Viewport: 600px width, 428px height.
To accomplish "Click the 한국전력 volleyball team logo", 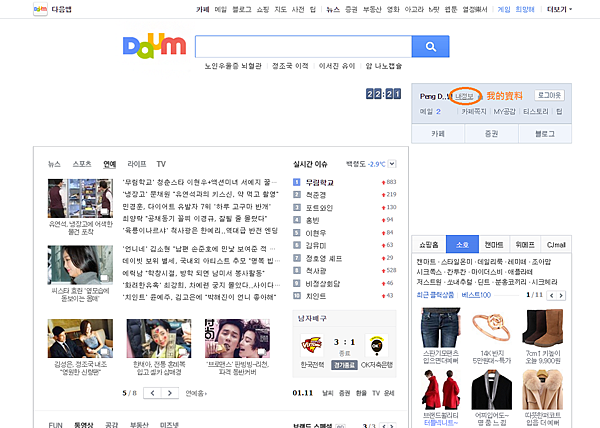I will [x=311, y=345].
